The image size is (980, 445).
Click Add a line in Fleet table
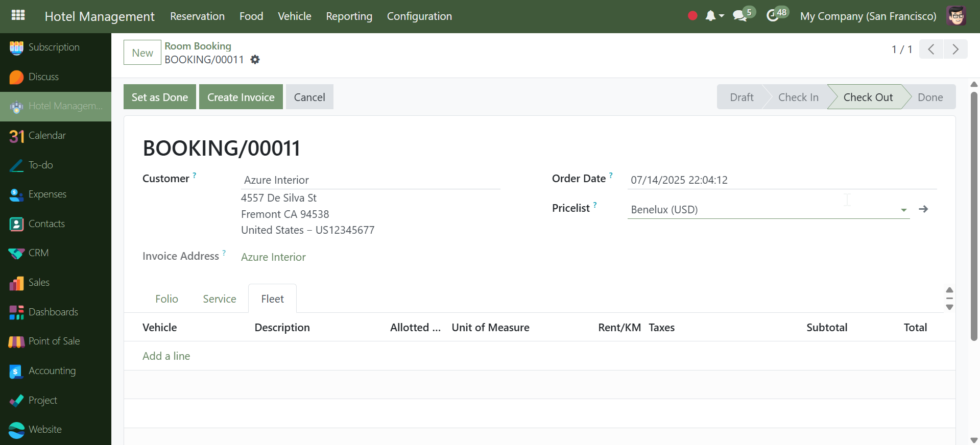166,356
